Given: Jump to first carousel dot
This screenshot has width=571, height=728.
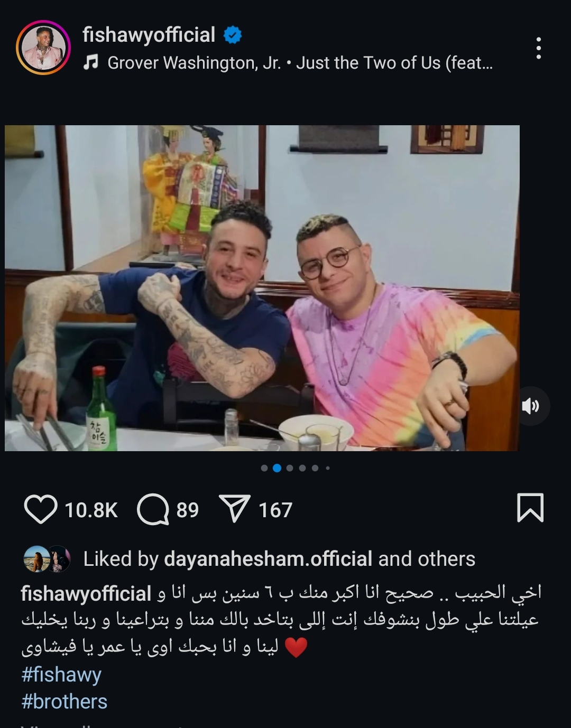Looking at the screenshot, I should [264, 468].
